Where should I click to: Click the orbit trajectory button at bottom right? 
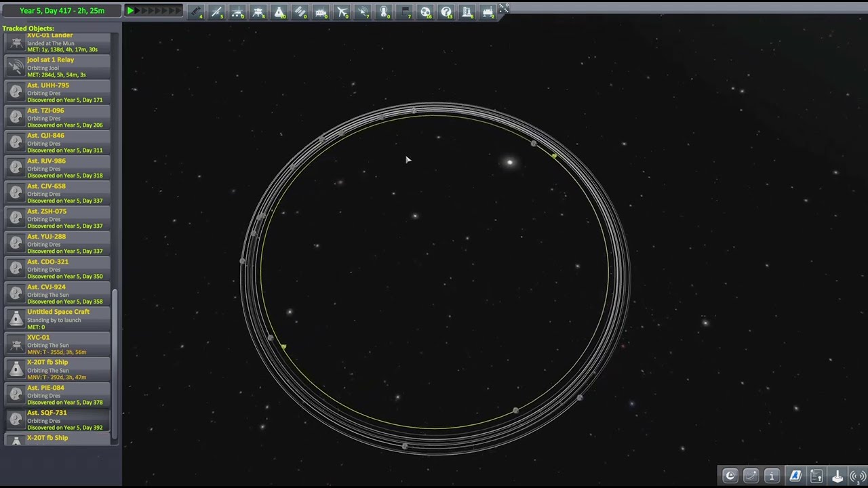click(751, 476)
